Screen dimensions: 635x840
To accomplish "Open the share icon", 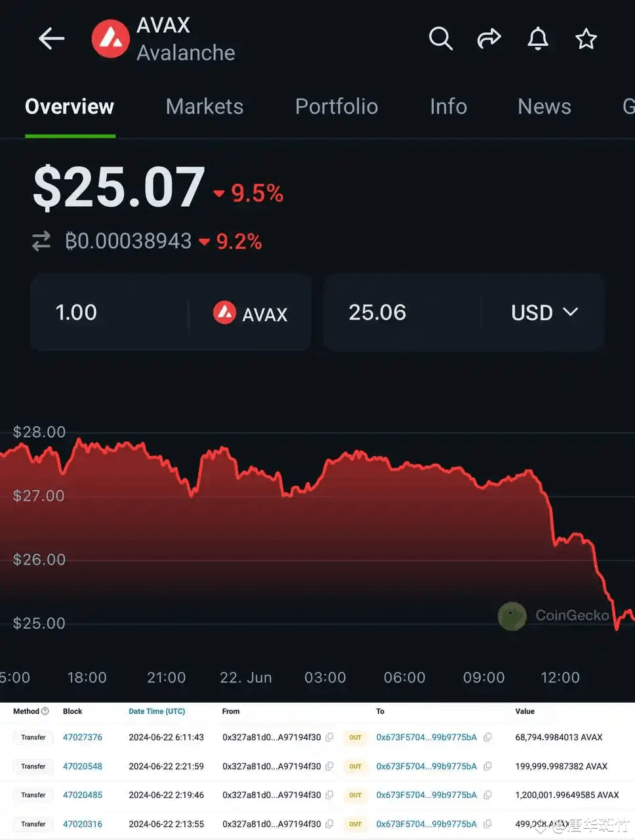I will pyautogui.click(x=489, y=39).
